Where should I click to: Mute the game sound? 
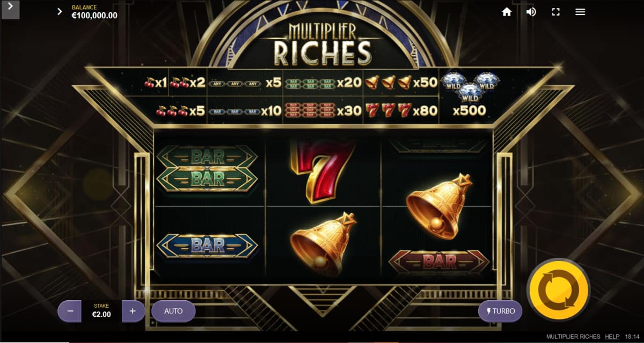coord(531,12)
